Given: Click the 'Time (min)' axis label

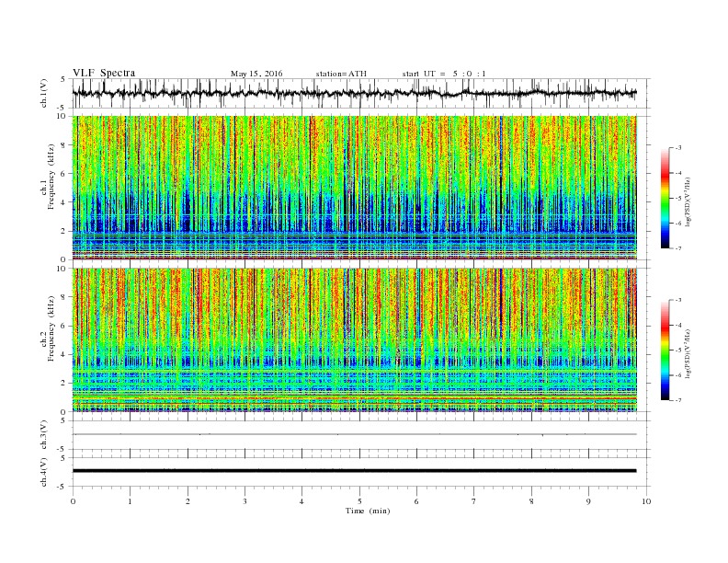Looking at the screenshot, I should point(368,511).
